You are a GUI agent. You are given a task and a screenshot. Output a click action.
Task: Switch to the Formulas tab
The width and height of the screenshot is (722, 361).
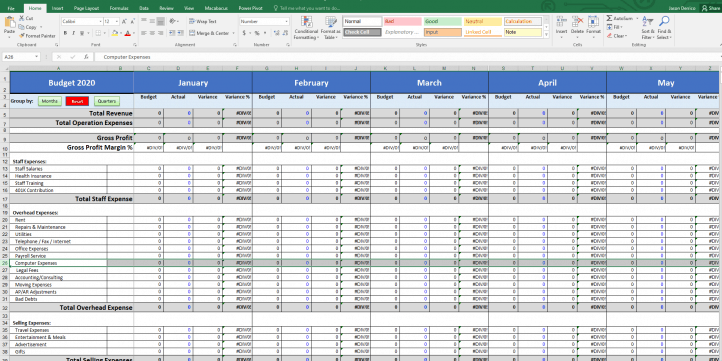[119, 8]
